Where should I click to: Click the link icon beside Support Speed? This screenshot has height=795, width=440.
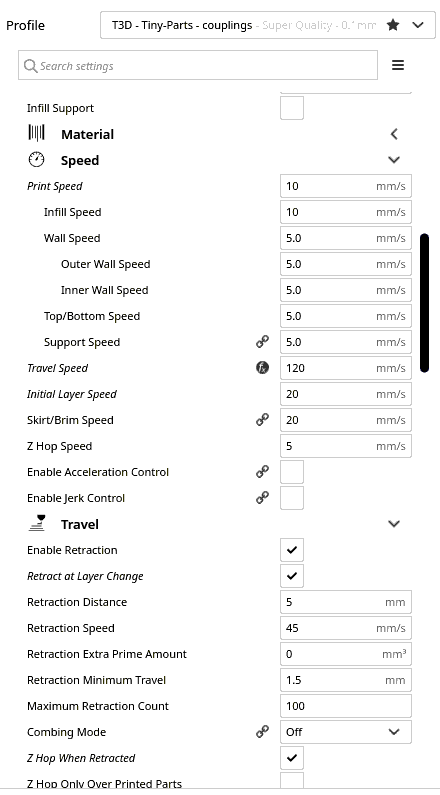[262, 342]
